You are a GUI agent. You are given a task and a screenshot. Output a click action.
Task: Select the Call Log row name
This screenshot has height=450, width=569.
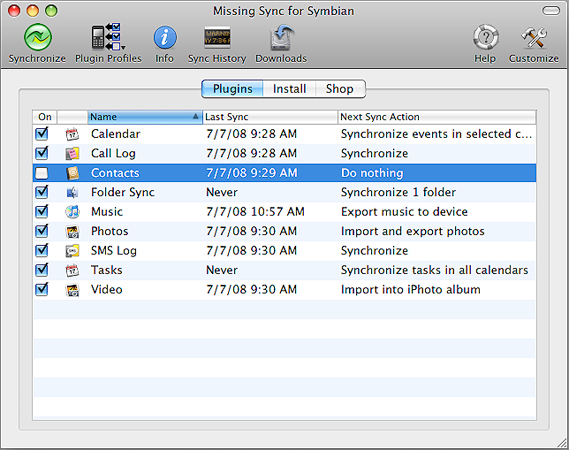coord(113,154)
